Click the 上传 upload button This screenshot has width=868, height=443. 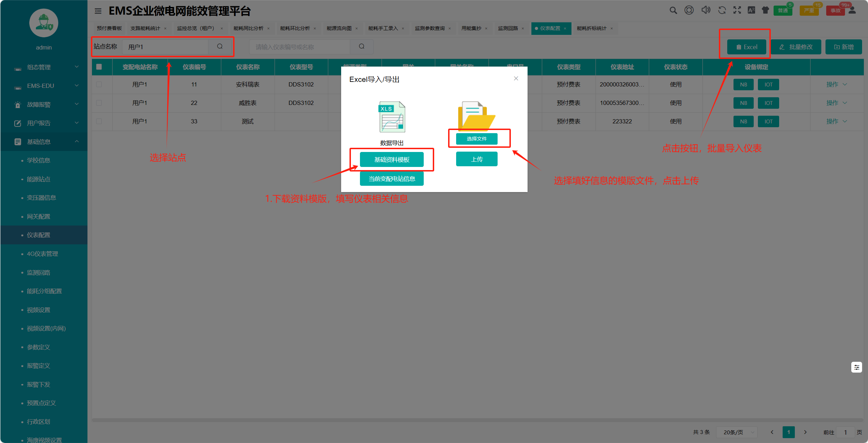477,159
